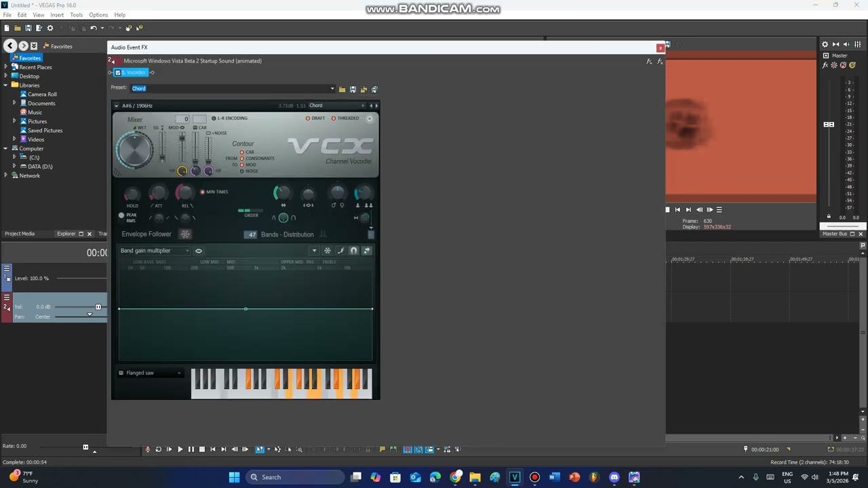This screenshot has width=868, height=488.
Task: Expand the Recent Places tree node
Action: [x=6, y=67]
